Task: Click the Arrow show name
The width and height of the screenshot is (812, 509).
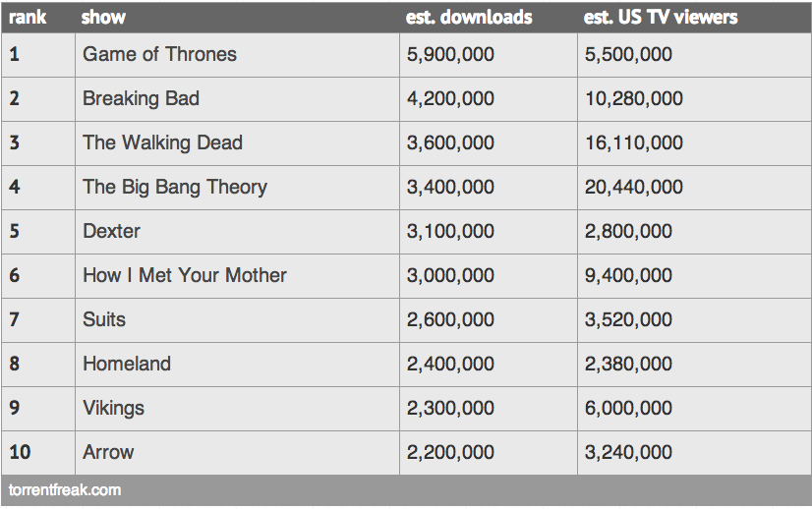Action: point(108,452)
